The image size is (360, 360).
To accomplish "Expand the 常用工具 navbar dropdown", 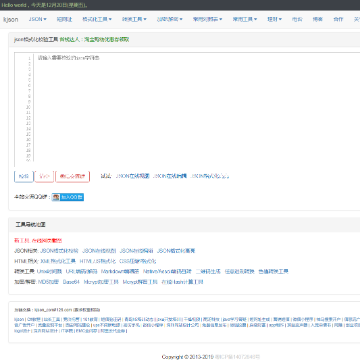I will point(245,19).
